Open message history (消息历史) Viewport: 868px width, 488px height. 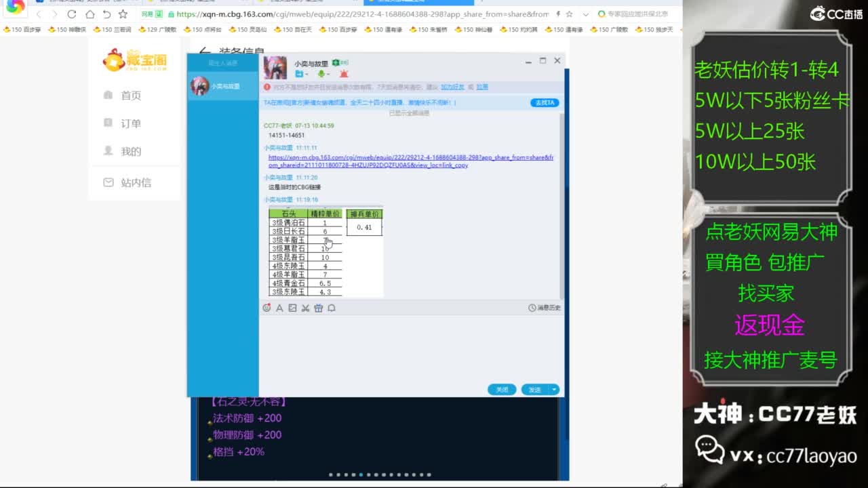coord(545,308)
